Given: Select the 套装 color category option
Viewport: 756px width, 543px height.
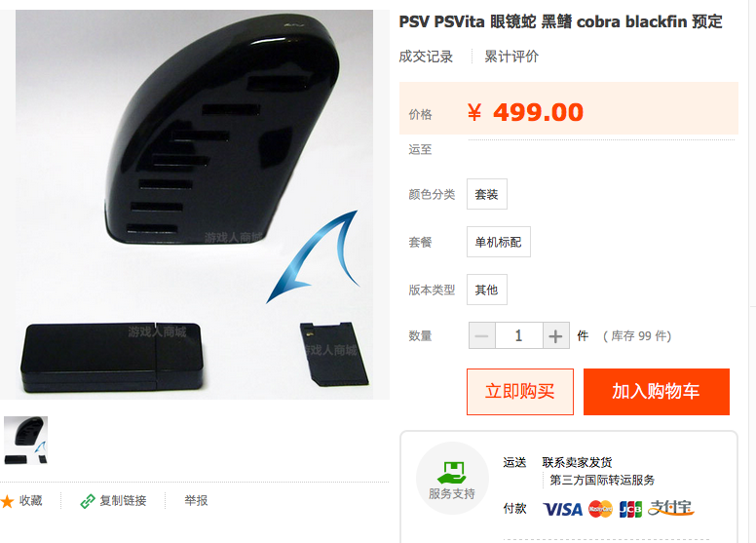Looking at the screenshot, I should coord(487,194).
